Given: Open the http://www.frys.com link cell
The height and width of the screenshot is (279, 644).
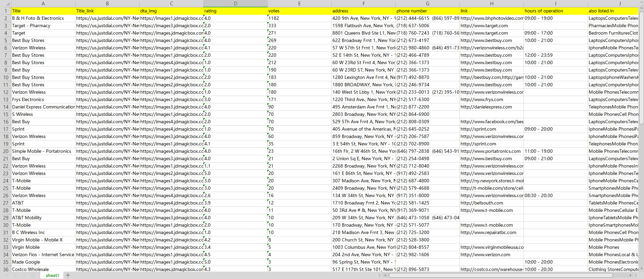Looking at the screenshot, I should click(x=491, y=100).
